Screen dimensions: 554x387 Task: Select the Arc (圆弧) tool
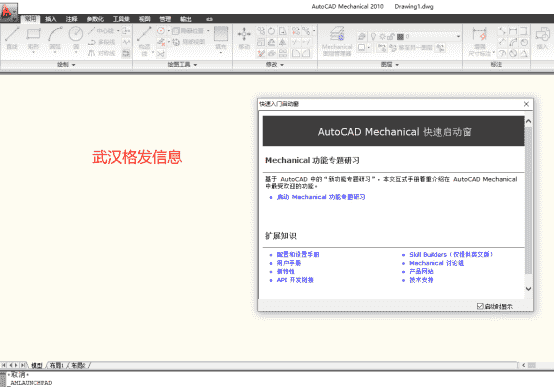(55, 39)
